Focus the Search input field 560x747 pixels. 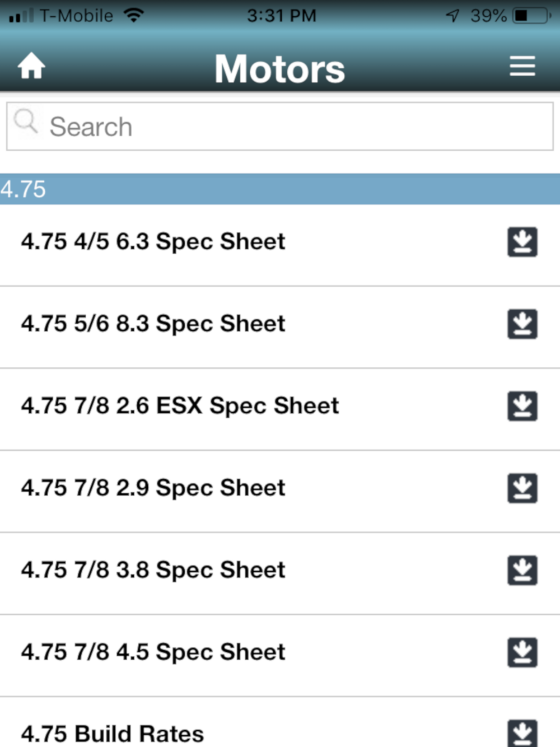click(280, 127)
